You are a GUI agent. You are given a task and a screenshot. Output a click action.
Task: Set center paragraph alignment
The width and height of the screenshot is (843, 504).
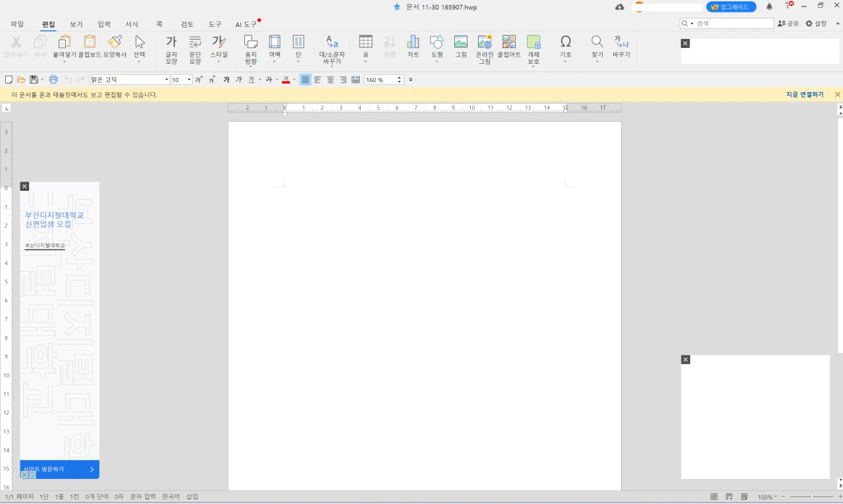pos(331,80)
